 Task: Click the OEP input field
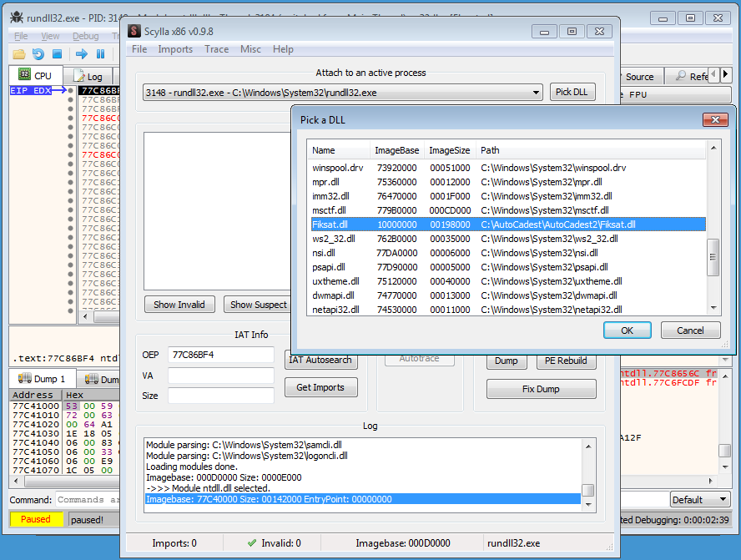pyautogui.click(x=220, y=355)
